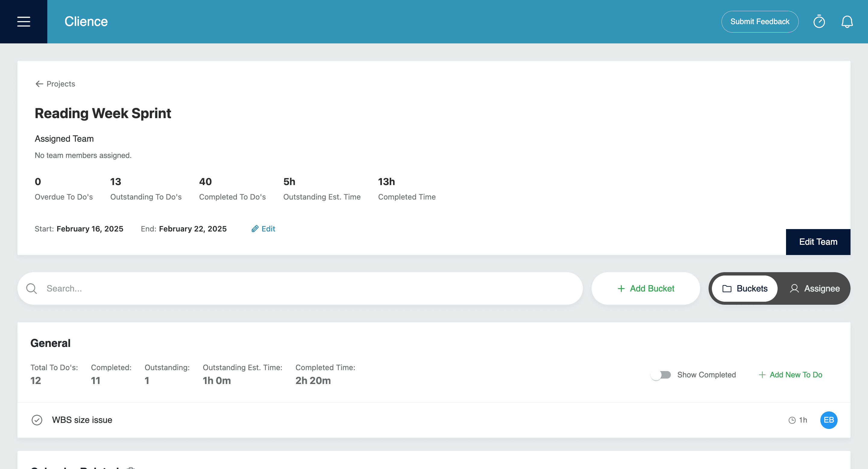
Task: Open notifications via the bell icon
Action: 847,22
